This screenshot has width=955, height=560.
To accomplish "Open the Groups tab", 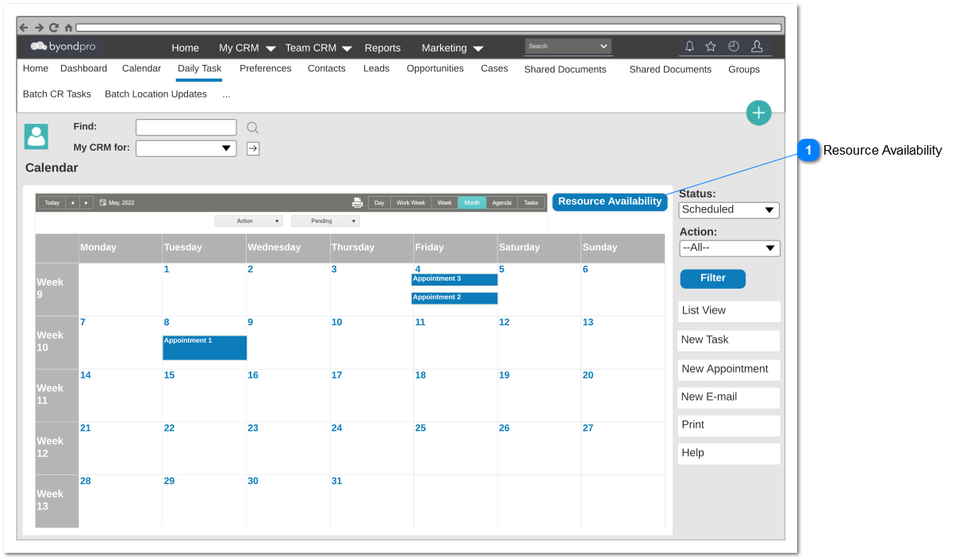I will click(x=744, y=70).
